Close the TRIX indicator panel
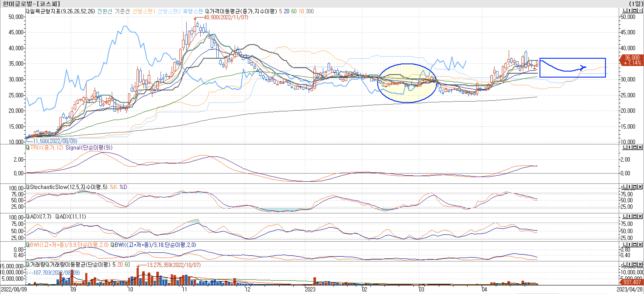This screenshot has width=644, height=294. pos(640,147)
